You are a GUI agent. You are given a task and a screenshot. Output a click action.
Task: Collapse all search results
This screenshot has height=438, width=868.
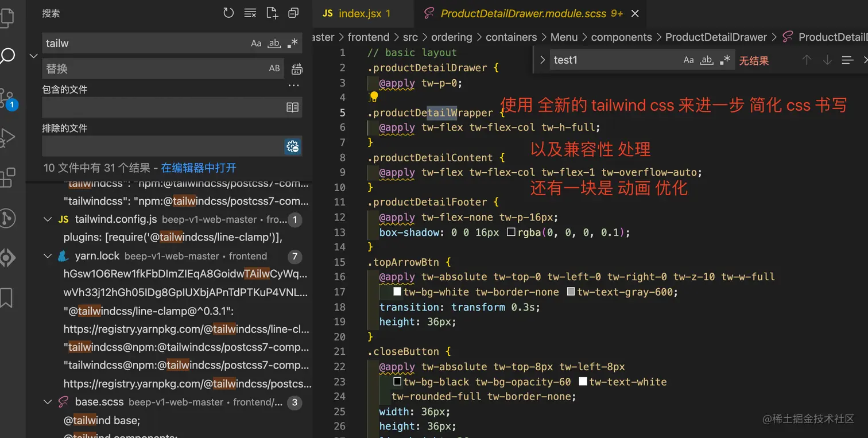point(293,13)
